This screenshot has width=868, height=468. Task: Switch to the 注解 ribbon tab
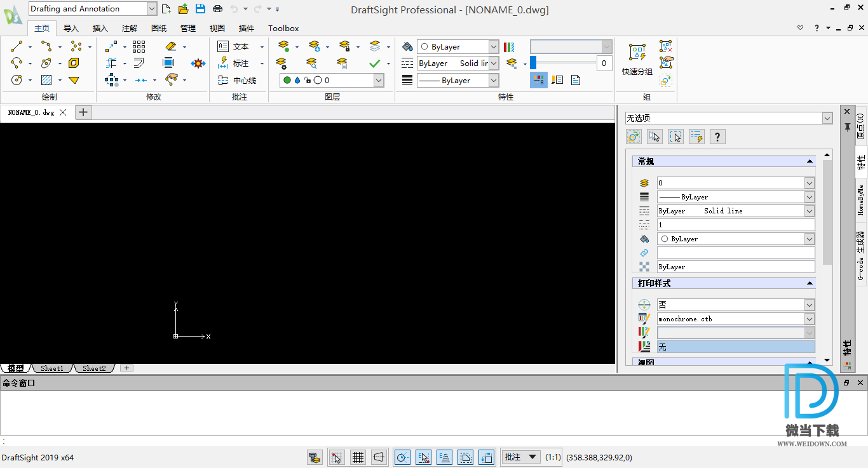(130, 28)
